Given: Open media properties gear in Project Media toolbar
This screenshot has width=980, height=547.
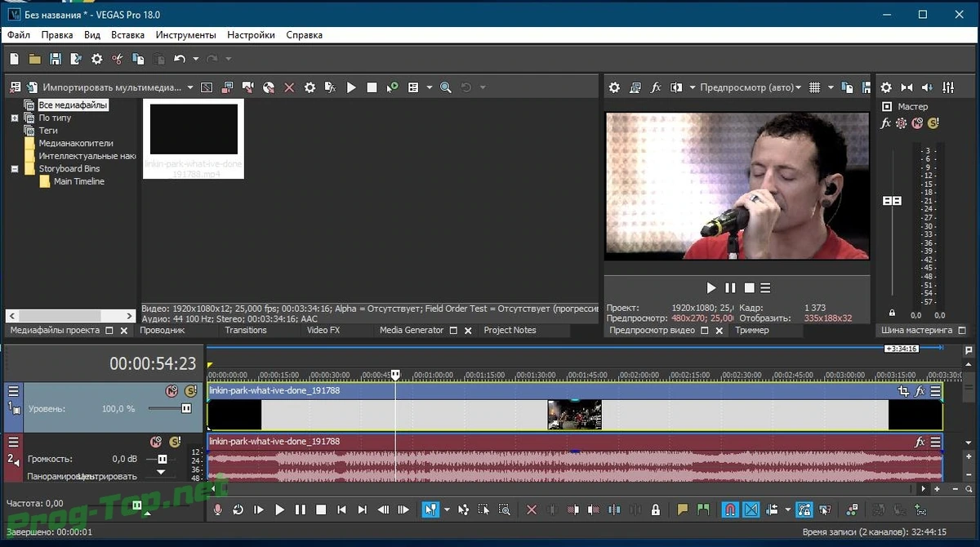Looking at the screenshot, I should click(310, 87).
